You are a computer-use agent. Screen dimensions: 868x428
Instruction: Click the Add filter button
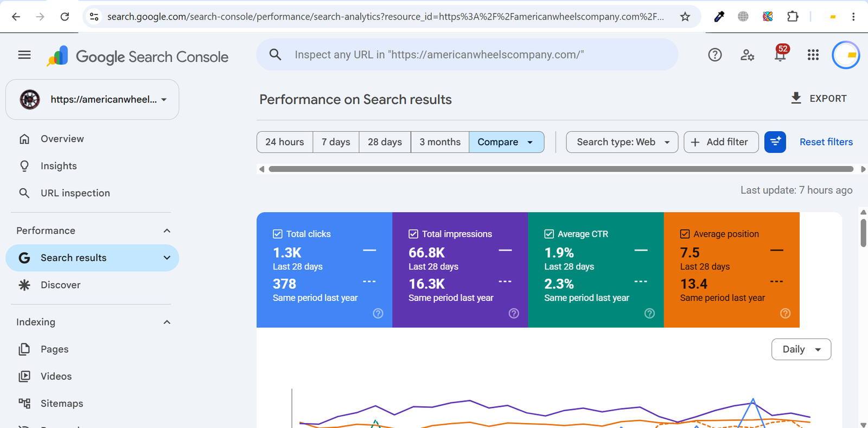[x=721, y=142]
